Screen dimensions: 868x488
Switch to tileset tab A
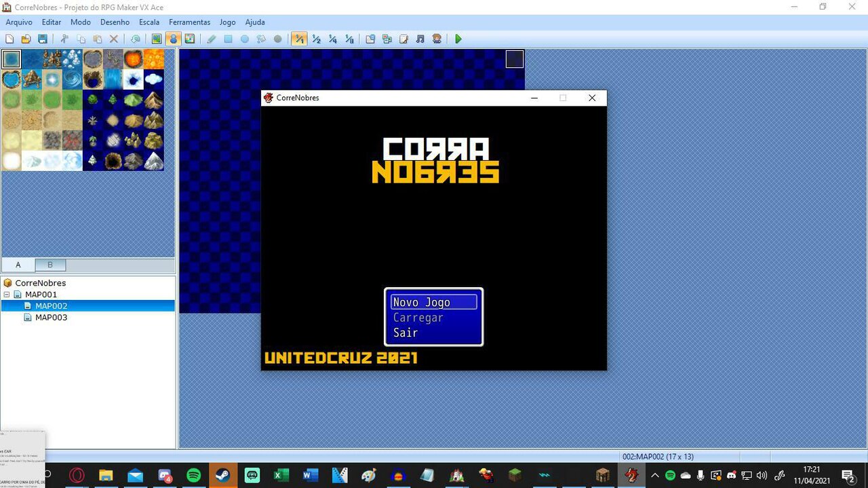click(x=18, y=265)
